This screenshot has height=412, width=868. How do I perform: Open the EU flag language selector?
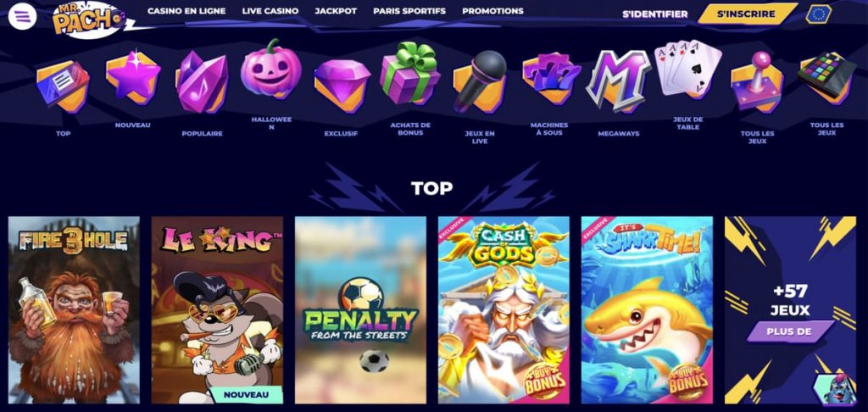818,14
